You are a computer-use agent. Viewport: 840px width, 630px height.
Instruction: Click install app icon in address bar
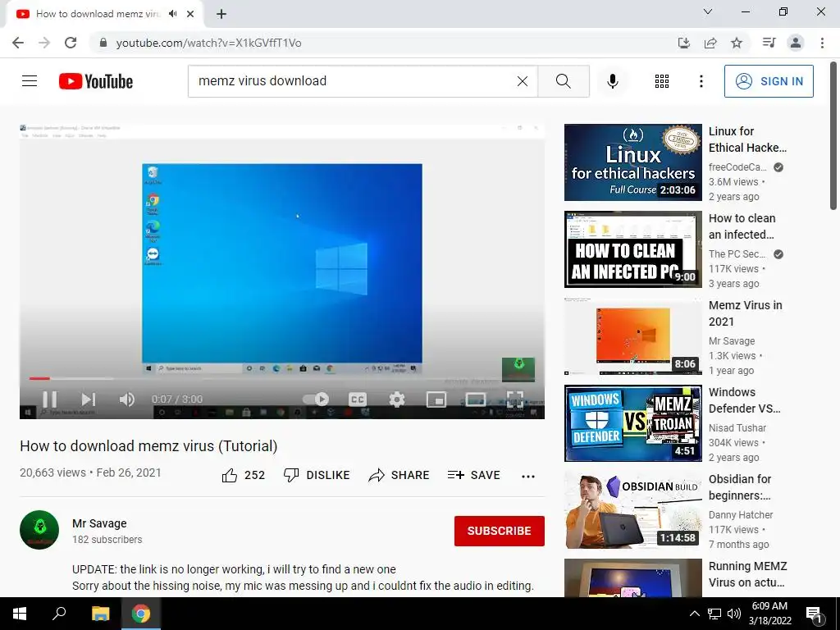(684, 43)
